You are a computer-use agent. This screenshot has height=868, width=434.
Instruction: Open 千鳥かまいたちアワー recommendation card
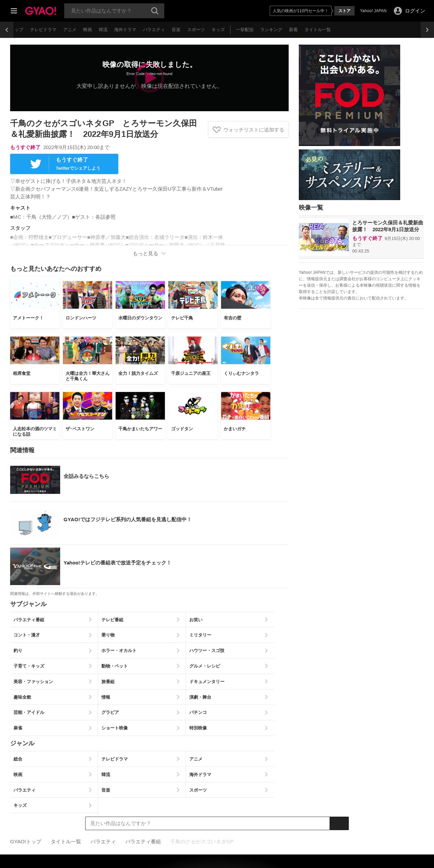tap(140, 413)
